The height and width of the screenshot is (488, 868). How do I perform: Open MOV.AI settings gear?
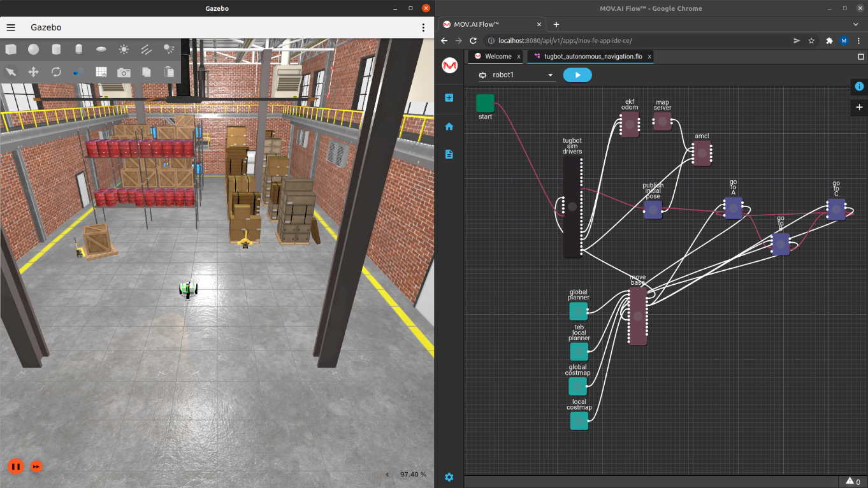[x=449, y=477]
